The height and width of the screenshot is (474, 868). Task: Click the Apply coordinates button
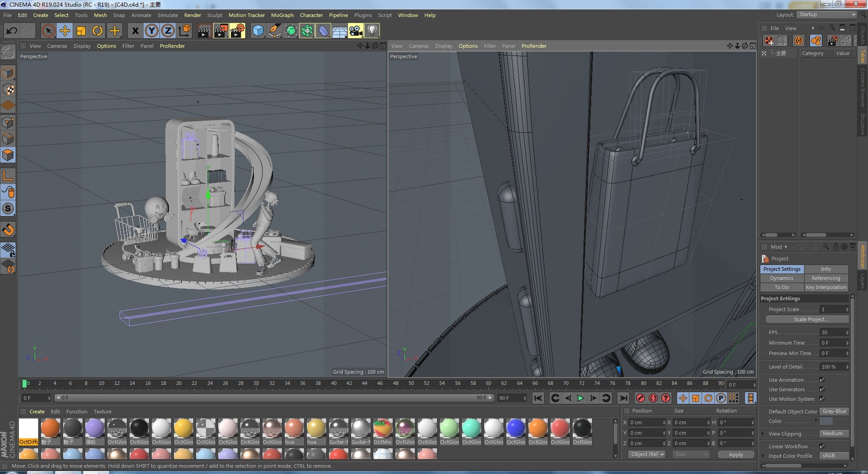point(736,455)
